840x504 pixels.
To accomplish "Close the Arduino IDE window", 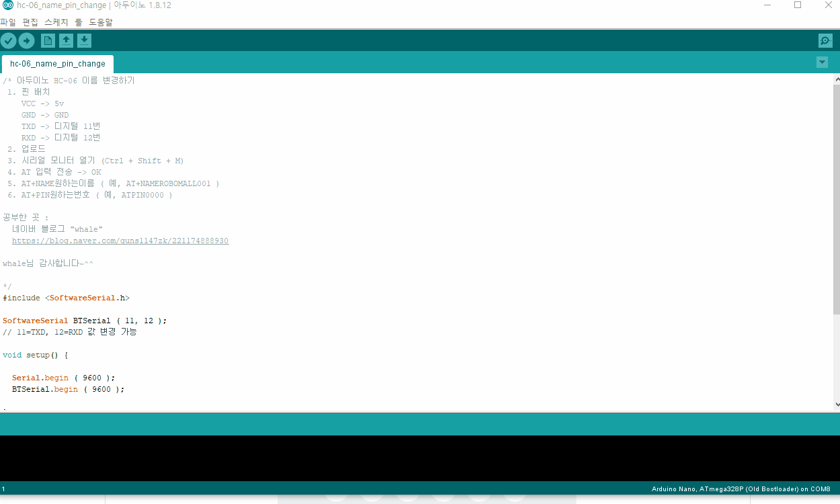I will click(x=828, y=5).
